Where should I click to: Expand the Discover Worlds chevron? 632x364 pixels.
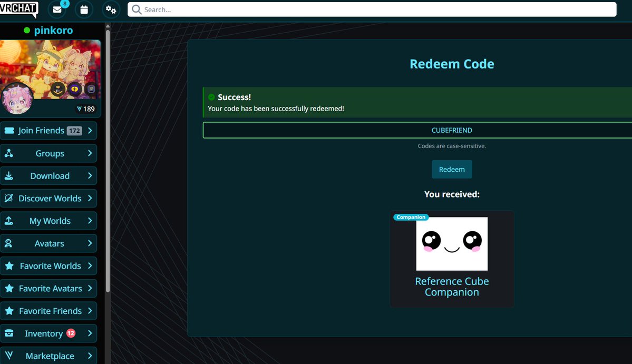point(90,198)
